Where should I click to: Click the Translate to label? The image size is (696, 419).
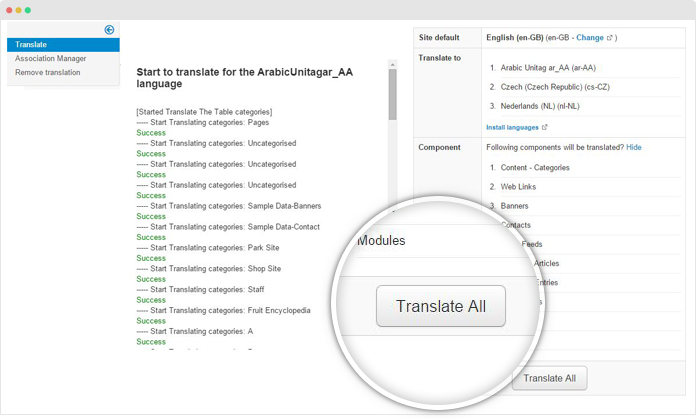pyautogui.click(x=439, y=58)
